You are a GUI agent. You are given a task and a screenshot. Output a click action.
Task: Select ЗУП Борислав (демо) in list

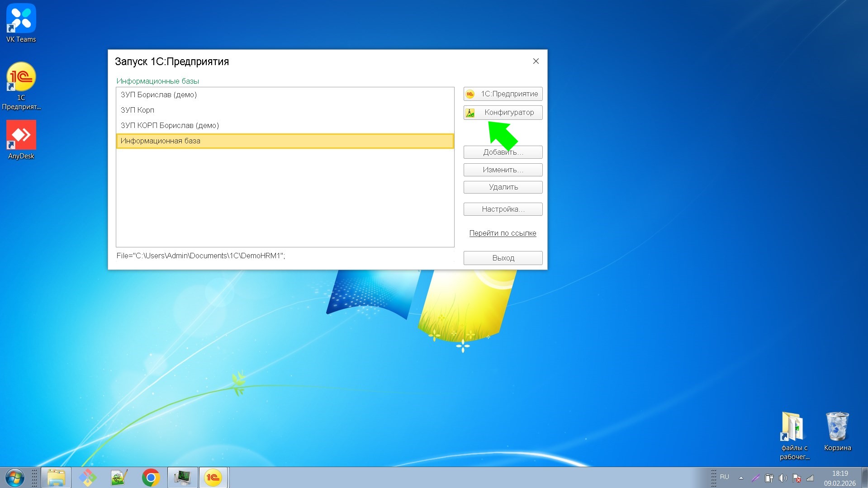(x=158, y=95)
